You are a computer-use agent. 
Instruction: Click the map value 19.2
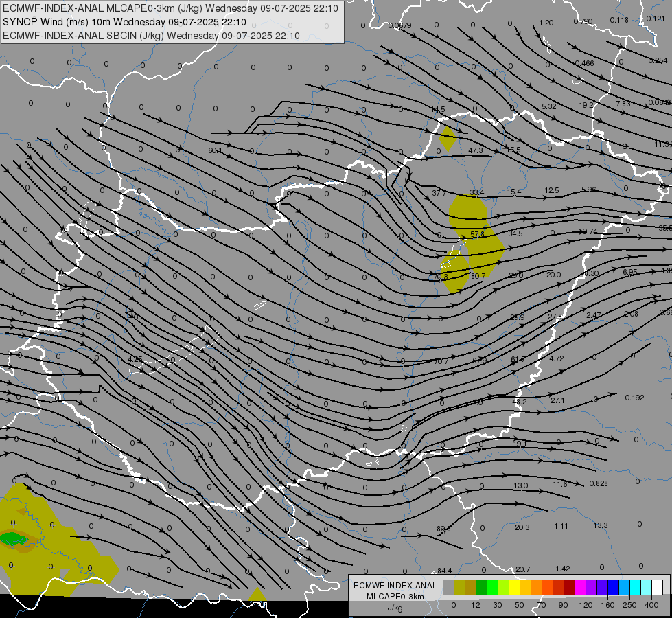point(586,105)
